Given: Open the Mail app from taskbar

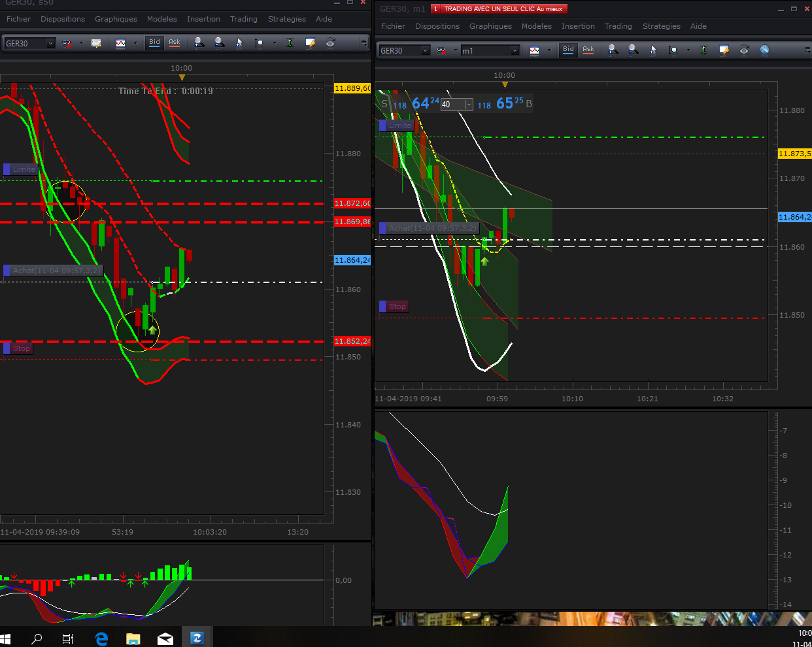Looking at the screenshot, I should pos(165,638).
